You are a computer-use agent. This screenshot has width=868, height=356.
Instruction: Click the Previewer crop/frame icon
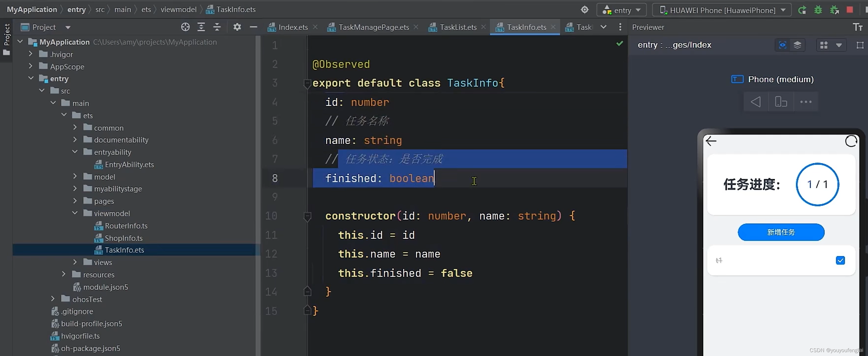(860, 45)
